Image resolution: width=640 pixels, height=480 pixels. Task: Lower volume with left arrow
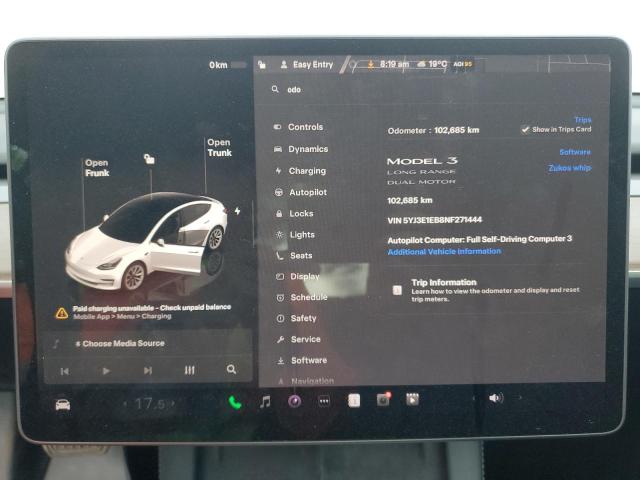click(474, 398)
